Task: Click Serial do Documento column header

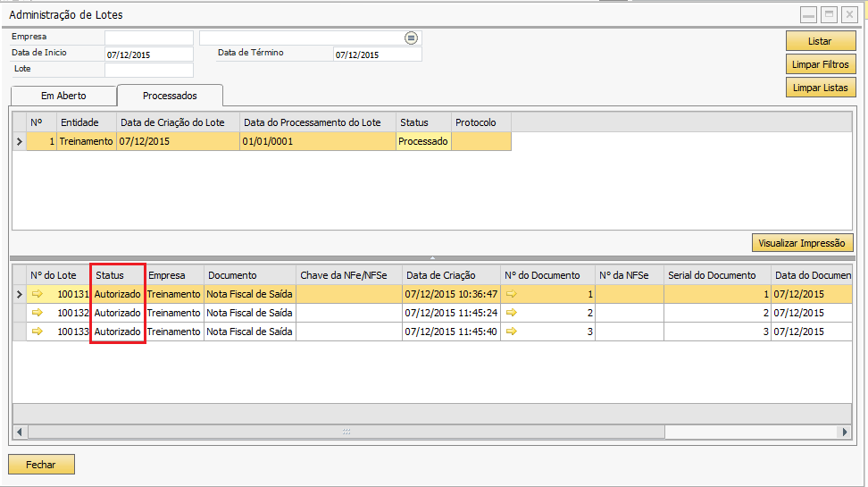Action: tap(717, 275)
